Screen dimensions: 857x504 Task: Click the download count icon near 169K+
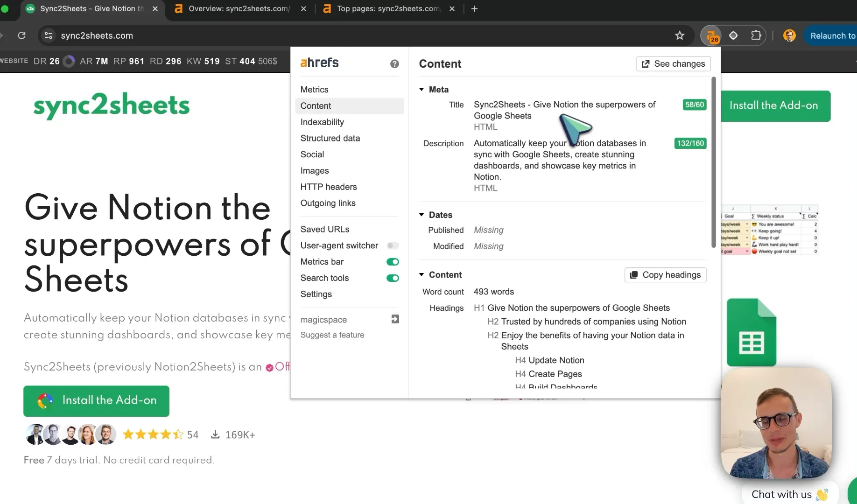click(x=215, y=434)
